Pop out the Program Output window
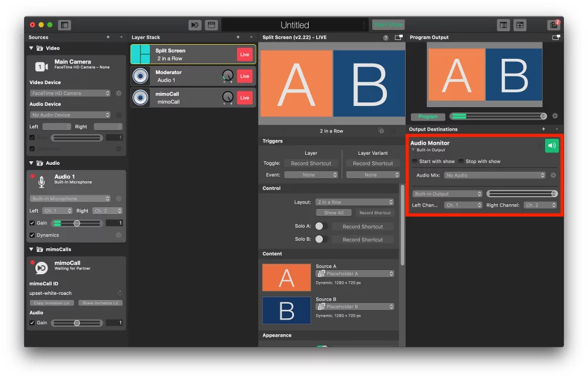588x379 pixels. 556,37
